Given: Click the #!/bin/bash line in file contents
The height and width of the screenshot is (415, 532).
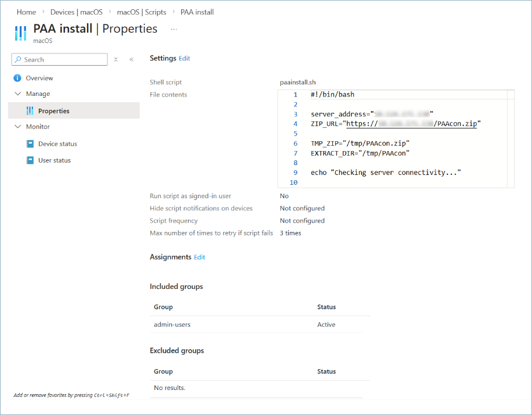Looking at the screenshot, I should click(x=332, y=94).
